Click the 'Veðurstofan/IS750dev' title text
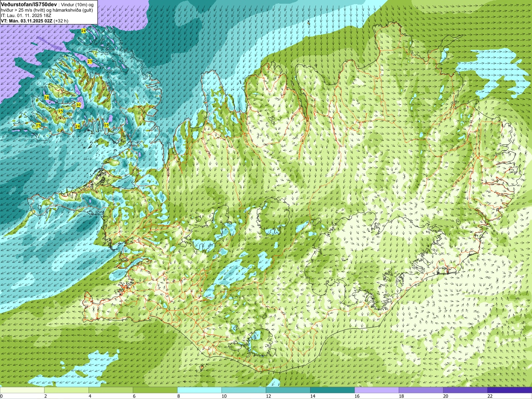The height and width of the screenshot is (399, 532). coord(29,4)
